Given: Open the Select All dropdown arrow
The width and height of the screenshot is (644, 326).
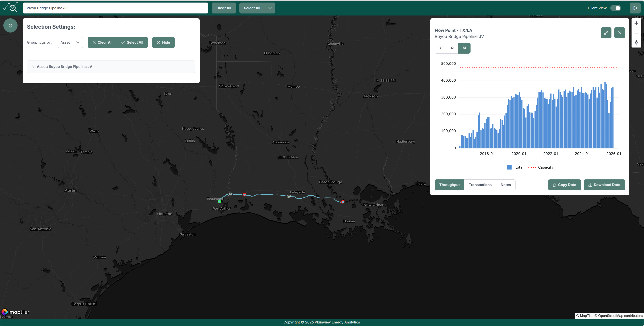Looking at the screenshot, I should point(270,8).
